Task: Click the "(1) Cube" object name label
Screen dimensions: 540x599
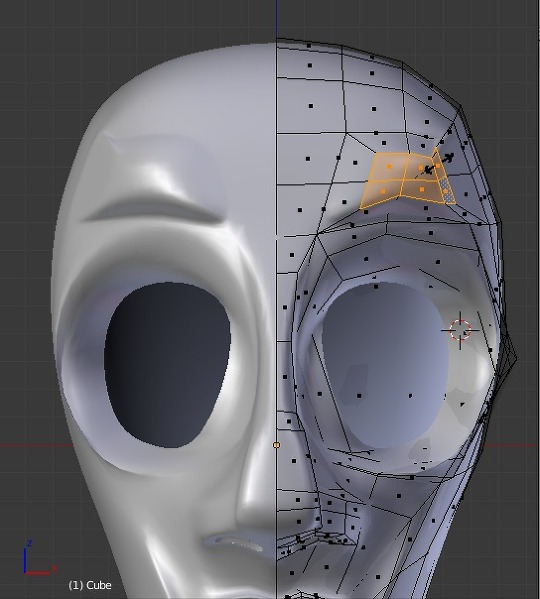Action: pos(90,585)
